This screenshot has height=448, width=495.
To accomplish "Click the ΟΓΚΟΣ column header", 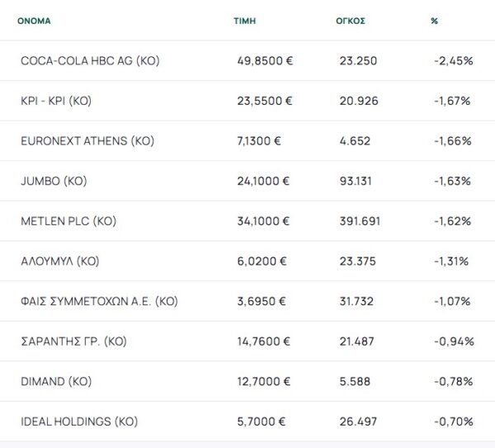I will (352, 21).
